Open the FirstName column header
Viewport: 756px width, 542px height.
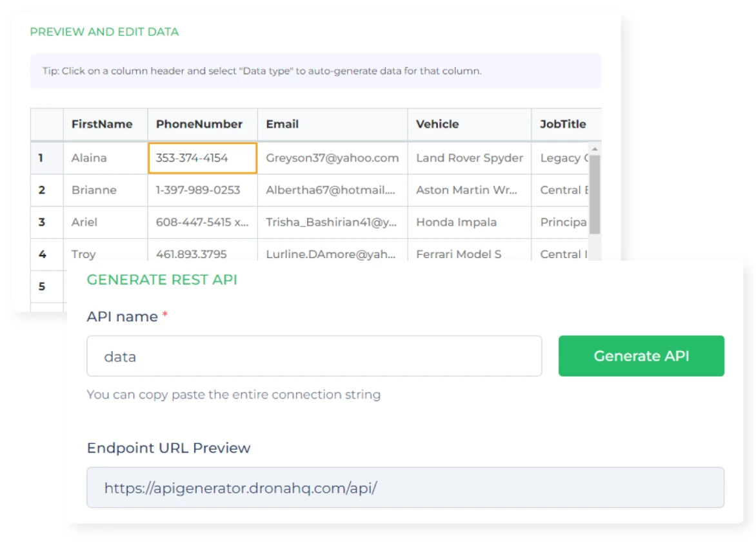[x=105, y=125]
